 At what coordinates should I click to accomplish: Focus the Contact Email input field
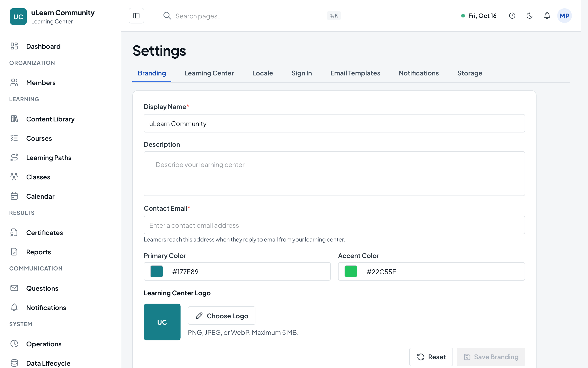(x=334, y=225)
